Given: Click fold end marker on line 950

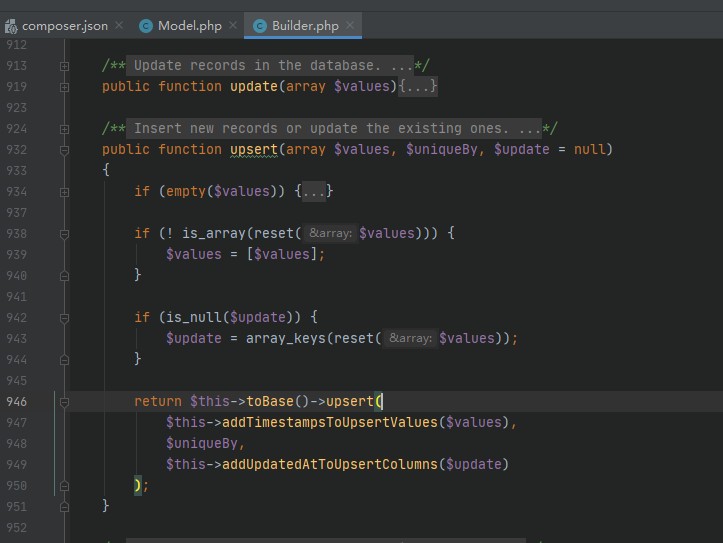Looking at the screenshot, I should 65,486.
